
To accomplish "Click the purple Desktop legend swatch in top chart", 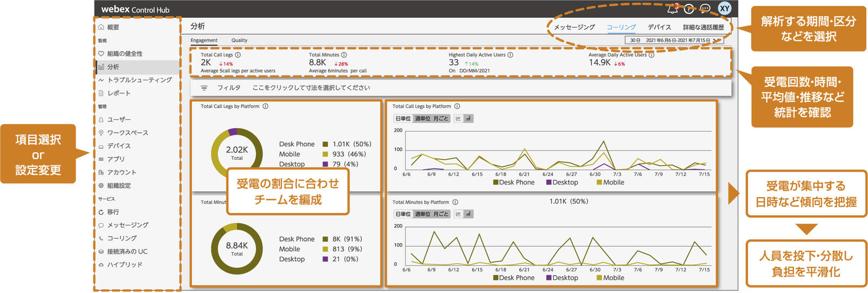I will [x=549, y=183].
